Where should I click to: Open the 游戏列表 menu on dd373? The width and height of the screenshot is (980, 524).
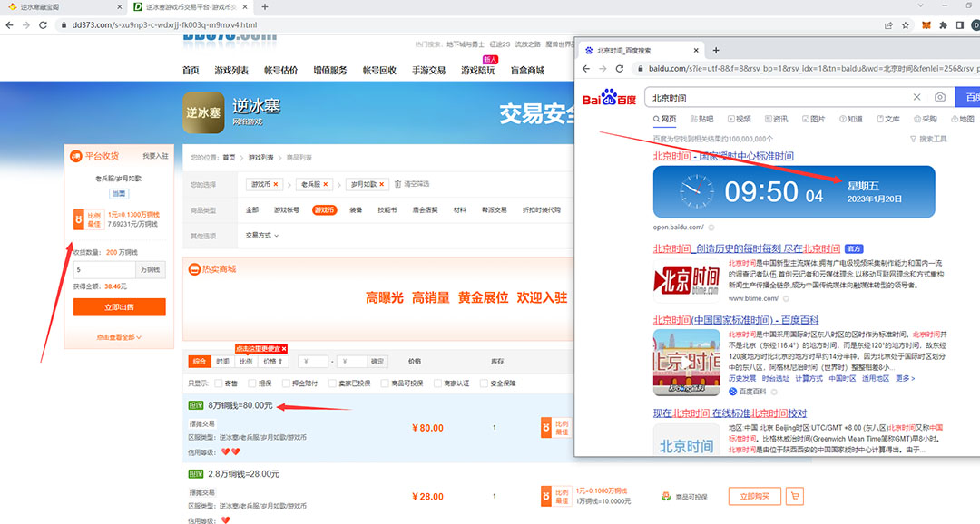click(229, 68)
